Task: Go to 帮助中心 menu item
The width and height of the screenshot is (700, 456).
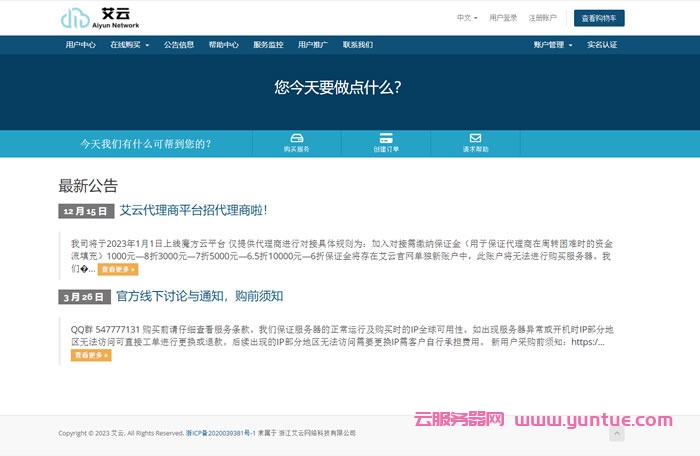Action: pyautogui.click(x=223, y=45)
